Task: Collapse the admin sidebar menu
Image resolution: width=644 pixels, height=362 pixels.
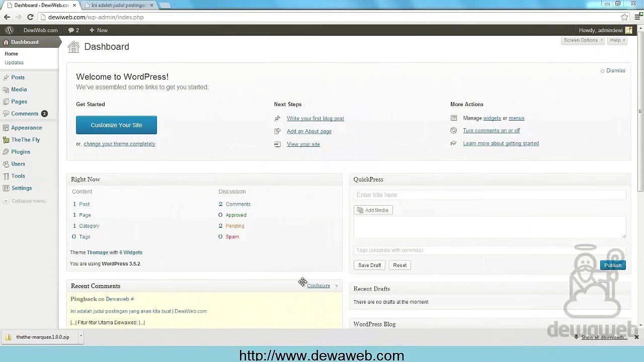Action: pos(24,201)
